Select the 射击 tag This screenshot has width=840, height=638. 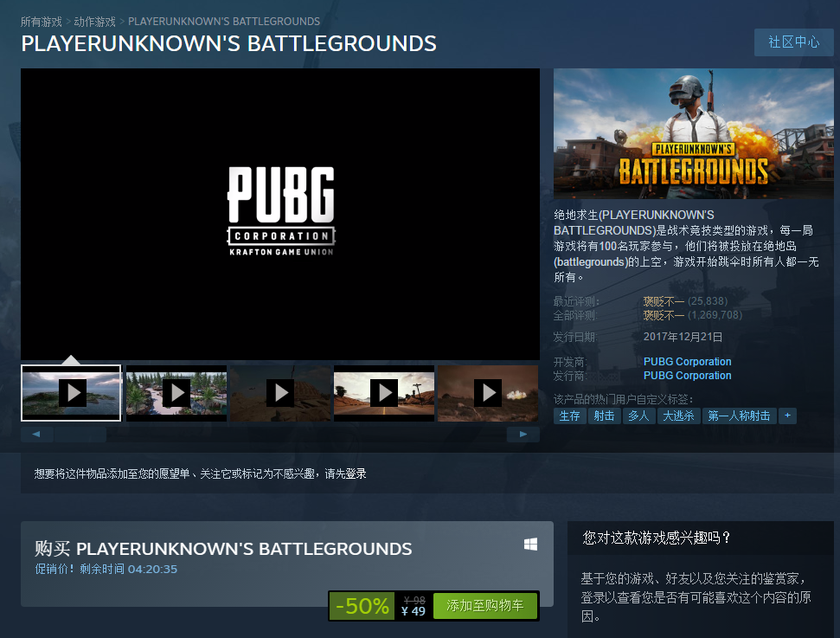(x=605, y=416)
